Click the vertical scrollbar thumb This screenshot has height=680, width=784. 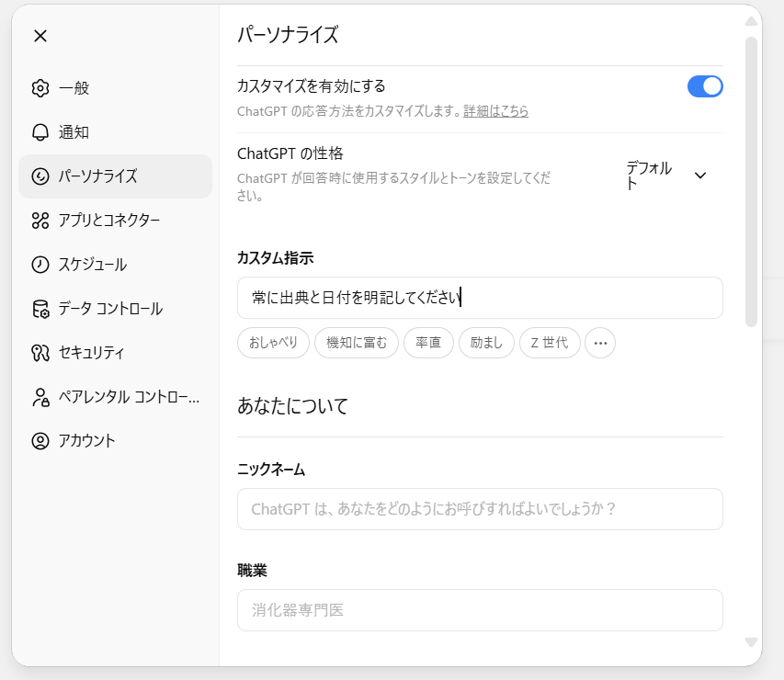[x=751, y=184]
